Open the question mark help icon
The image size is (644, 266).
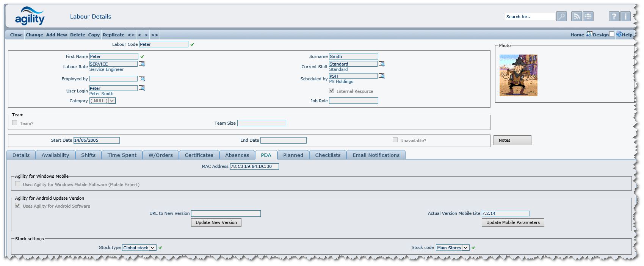pos(614,16)
